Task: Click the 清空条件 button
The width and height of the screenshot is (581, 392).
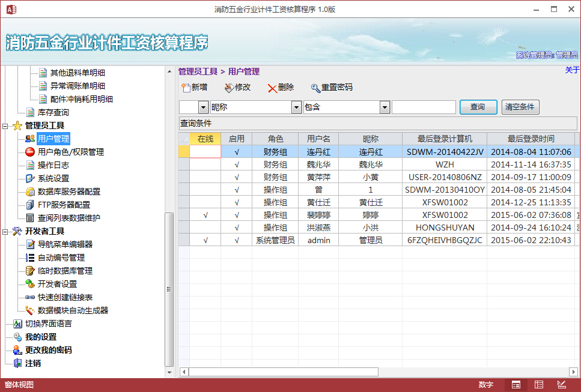Action: coord(520,107)
